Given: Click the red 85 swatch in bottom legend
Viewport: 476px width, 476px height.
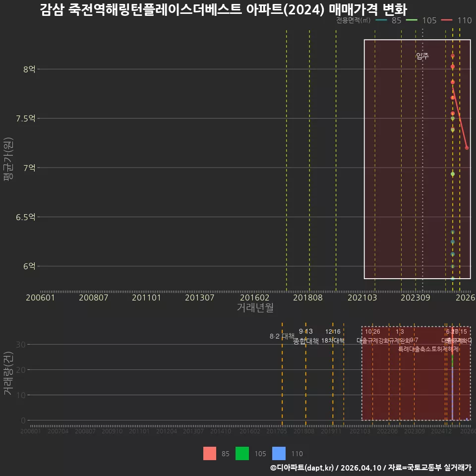Looking at the screenshot, I should pyautogui.click(x=209, y=453).
